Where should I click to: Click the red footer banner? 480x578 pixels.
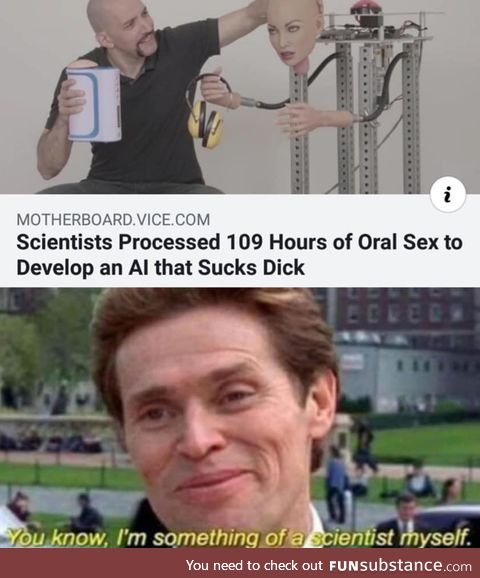(x=240, y=563)
